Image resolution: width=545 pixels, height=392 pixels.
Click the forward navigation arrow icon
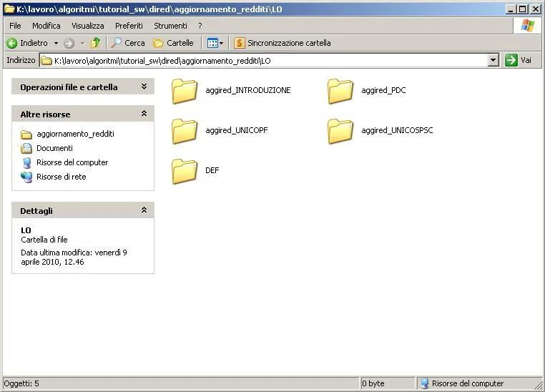[69, 43]
